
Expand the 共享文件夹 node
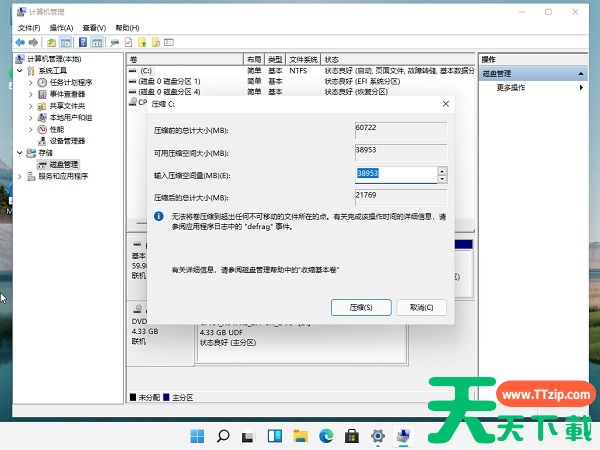coord(31,106)
